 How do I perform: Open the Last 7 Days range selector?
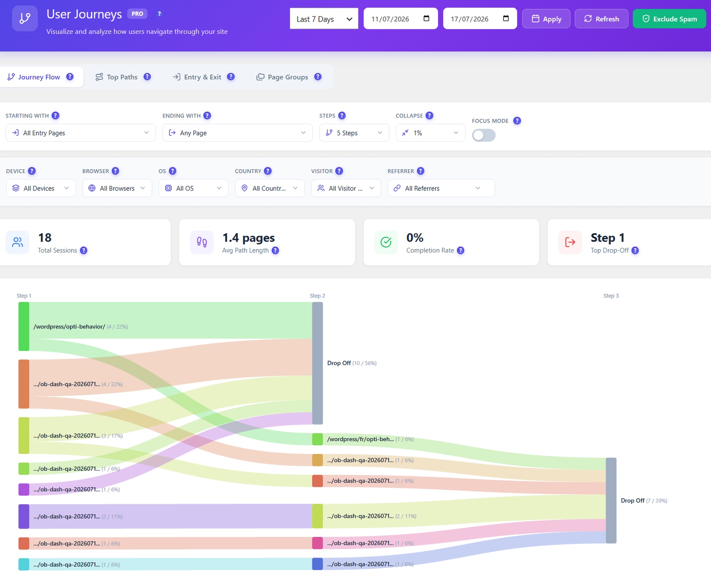324,19
